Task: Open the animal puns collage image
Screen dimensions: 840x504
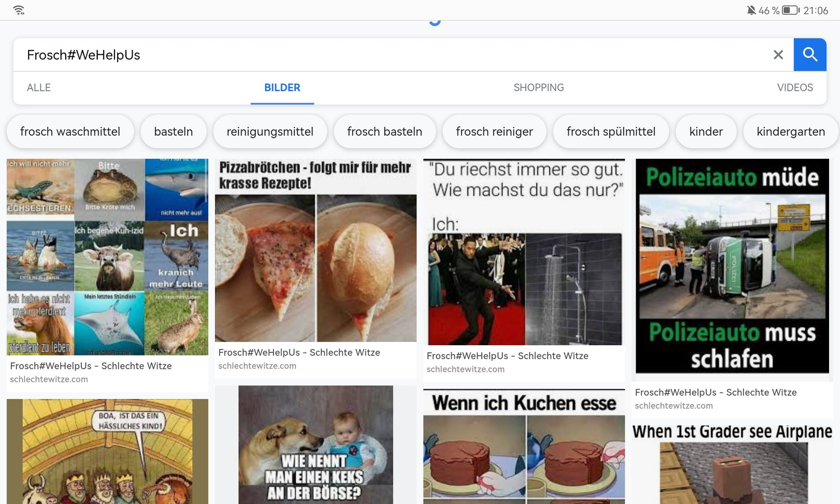Action: coord(107,257)
